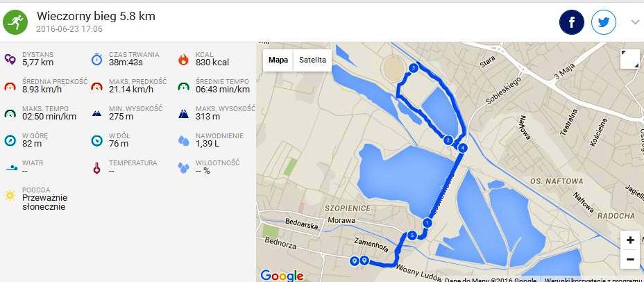Click kilometer 1 marker on route
Image resolution: width=644 pixels, height=282 pixels.
click(427, 223)
